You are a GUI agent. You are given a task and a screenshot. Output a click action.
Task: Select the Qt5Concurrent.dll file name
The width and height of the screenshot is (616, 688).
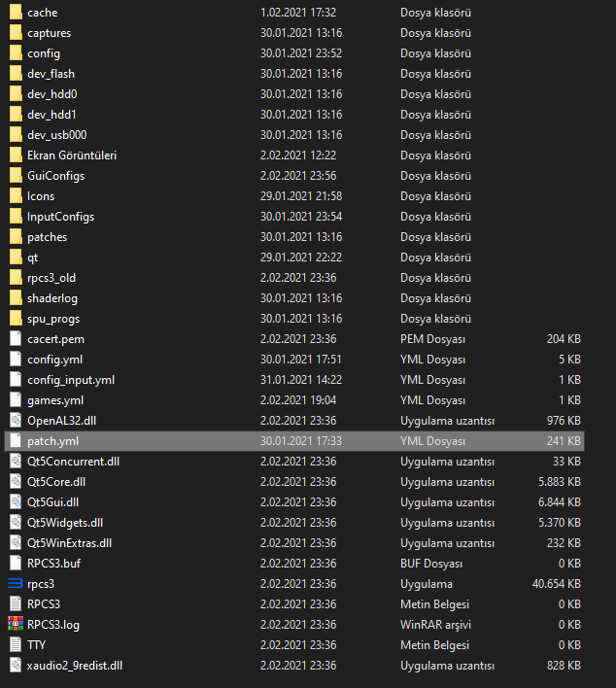73,462
